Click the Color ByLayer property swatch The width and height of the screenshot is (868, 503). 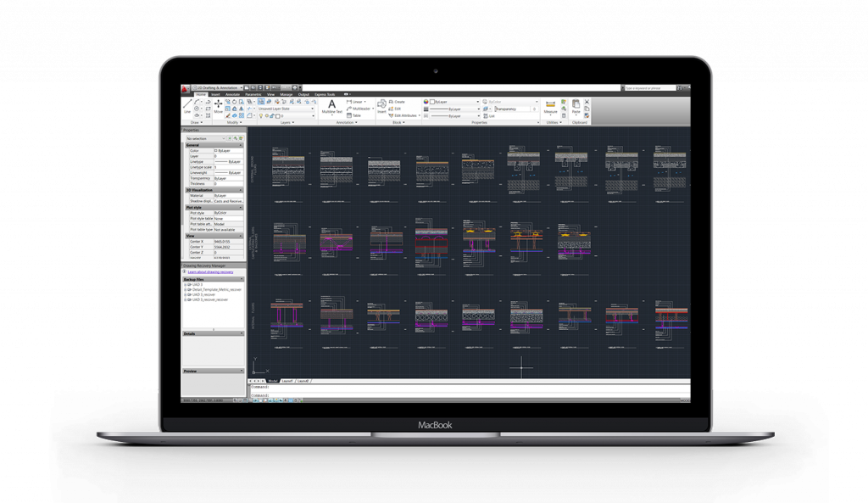215,151
